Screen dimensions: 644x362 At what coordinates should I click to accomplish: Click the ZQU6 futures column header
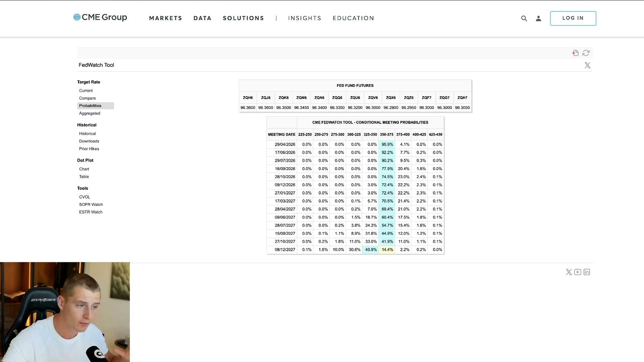tap(355, 98)
